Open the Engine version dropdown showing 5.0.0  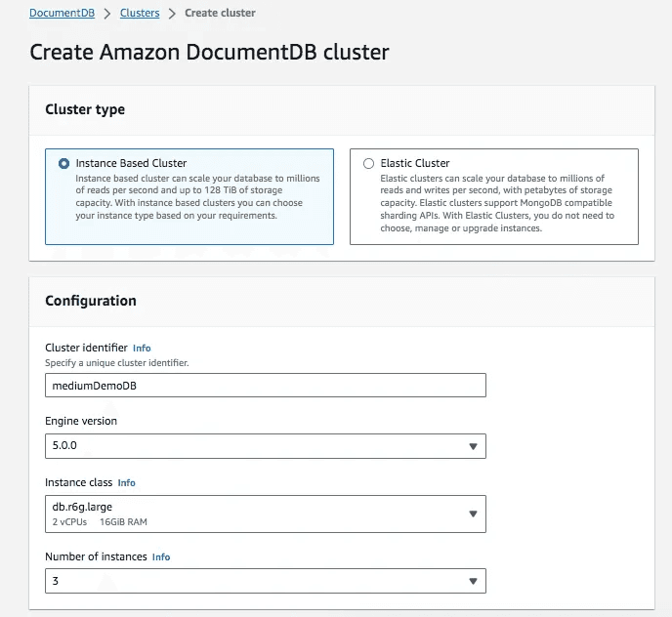click(x=266, y=446)
